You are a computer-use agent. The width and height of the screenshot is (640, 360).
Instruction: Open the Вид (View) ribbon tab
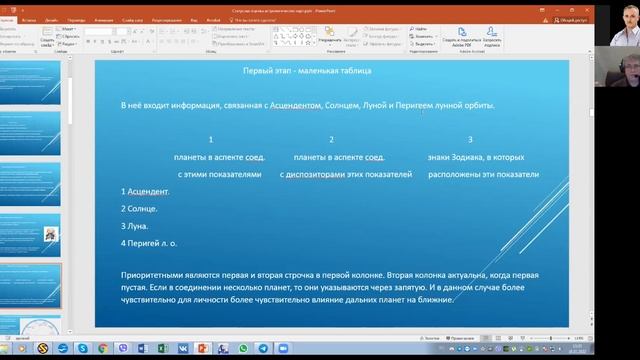tap(194, 20)
